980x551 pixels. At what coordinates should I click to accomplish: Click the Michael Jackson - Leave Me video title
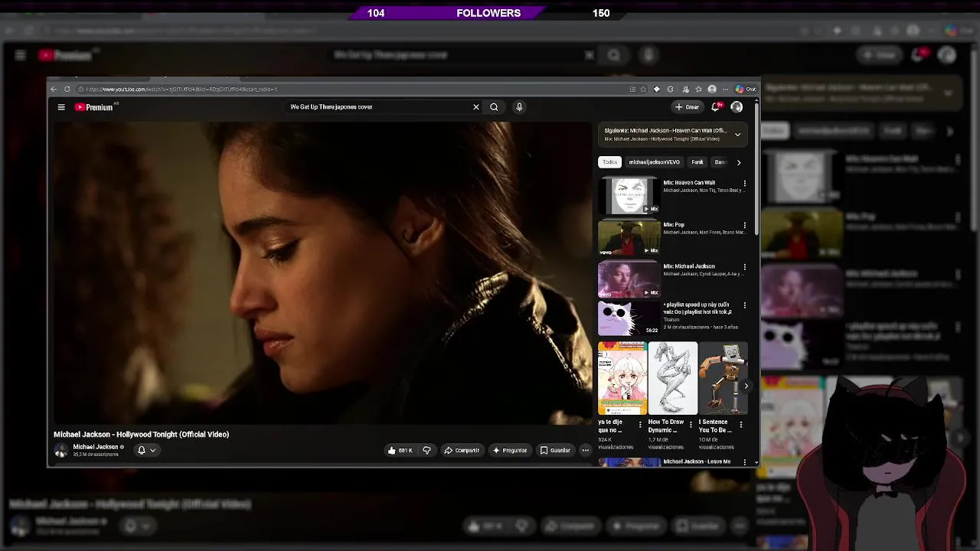click(x=697, y=461)
